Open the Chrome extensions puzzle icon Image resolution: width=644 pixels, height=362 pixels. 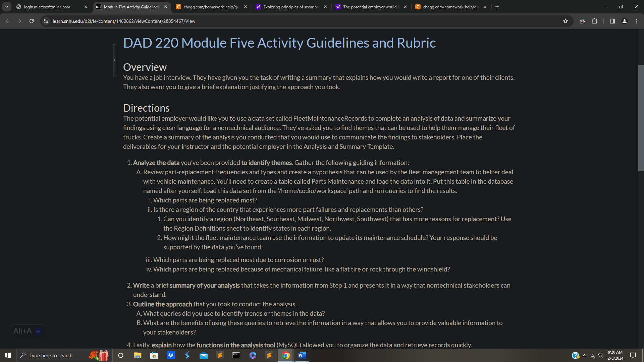(594, 21)
